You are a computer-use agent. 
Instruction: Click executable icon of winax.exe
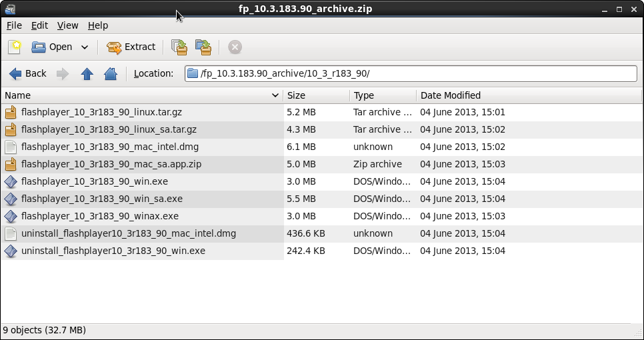pos(11,216)
